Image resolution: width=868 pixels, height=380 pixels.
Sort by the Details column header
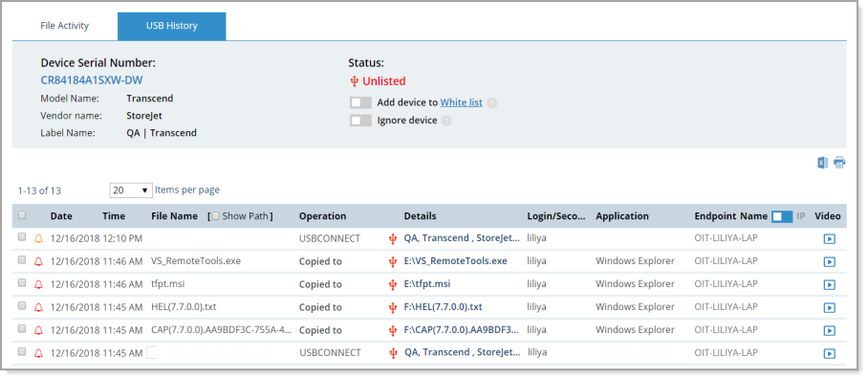420,216
